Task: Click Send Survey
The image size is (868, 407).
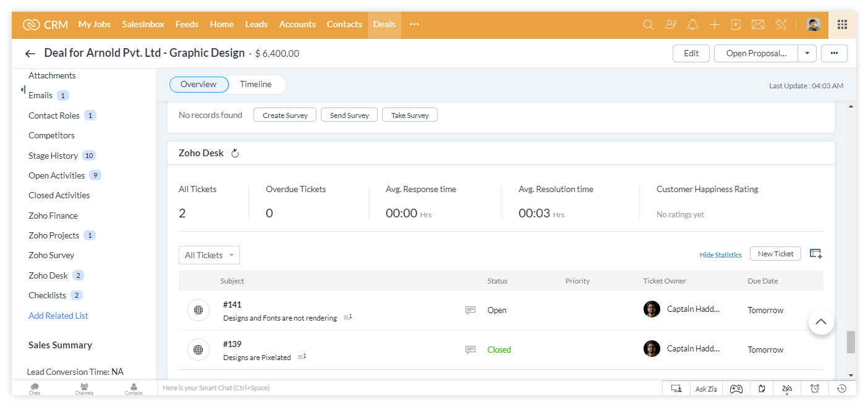Action: [x=349, y=115]
